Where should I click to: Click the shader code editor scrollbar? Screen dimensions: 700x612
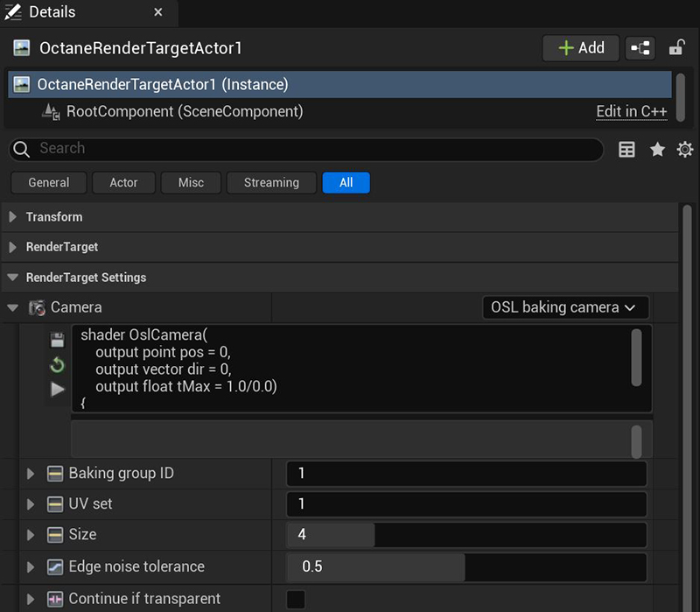[637, 357]
